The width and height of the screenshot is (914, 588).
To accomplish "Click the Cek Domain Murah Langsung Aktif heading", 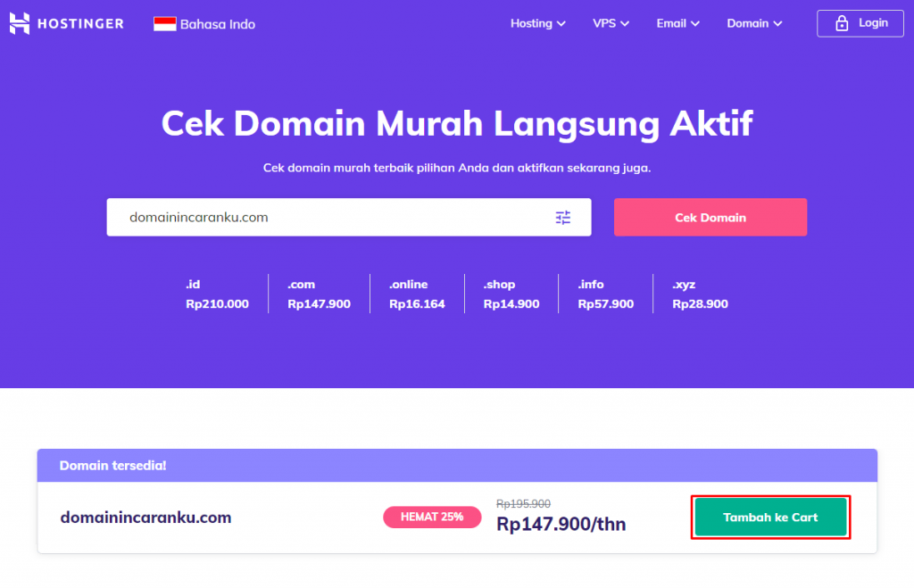I will (457, 124).
